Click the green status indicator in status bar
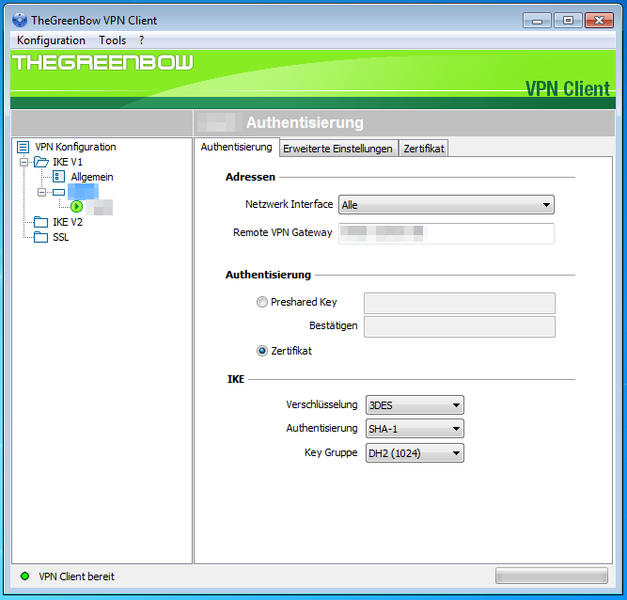 pyautogui.click(x=25, y=576)
